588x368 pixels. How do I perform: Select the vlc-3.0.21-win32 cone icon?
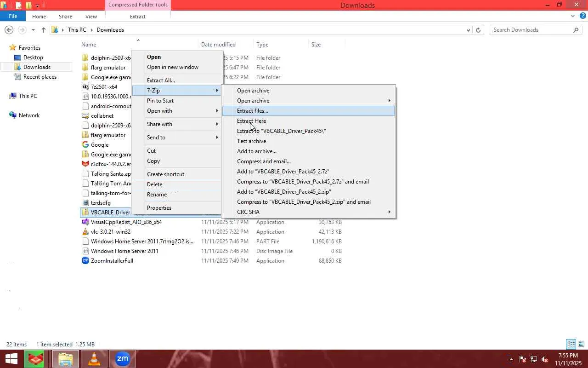coord(85,231)
